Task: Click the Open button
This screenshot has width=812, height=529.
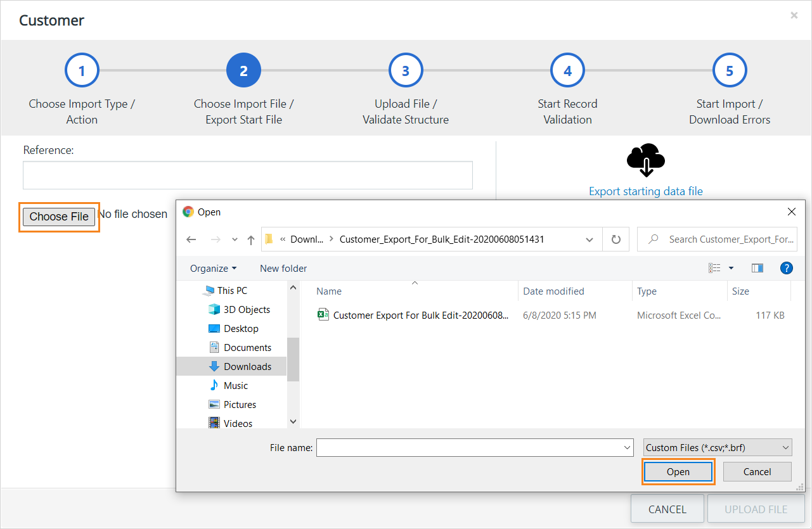Action: click(678, 471)
